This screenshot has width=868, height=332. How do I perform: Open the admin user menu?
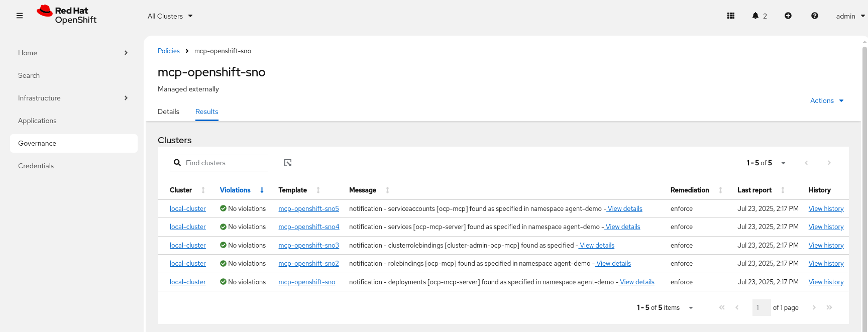(850, 16)
